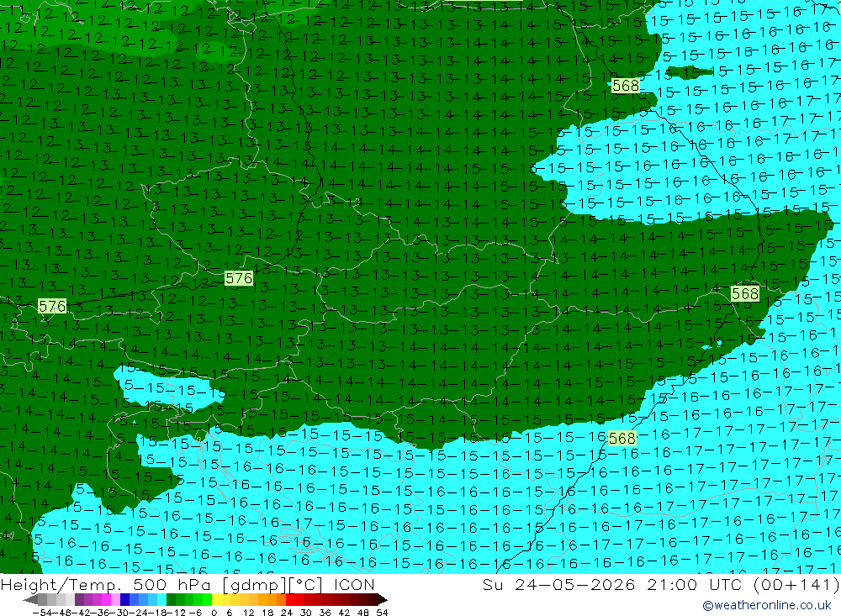Click the positive '30' legend value

click(306, 613)
